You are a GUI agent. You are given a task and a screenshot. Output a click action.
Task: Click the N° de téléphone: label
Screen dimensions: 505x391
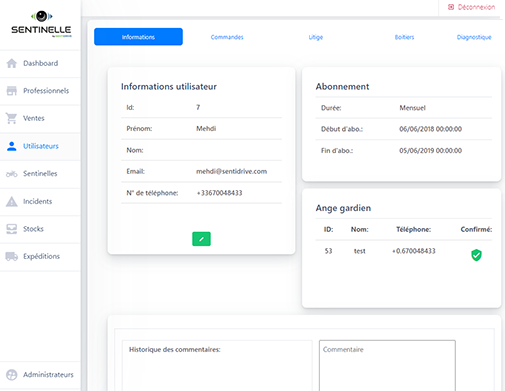[x=152, y=193]
